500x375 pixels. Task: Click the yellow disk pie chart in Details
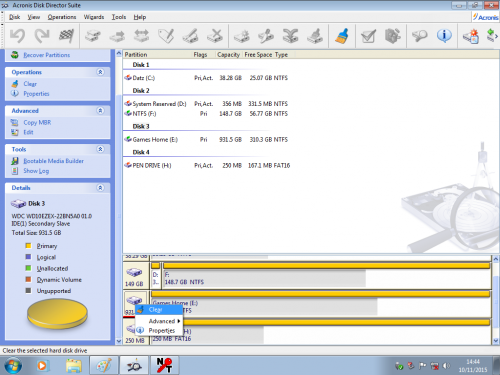(x=57, y=314)
